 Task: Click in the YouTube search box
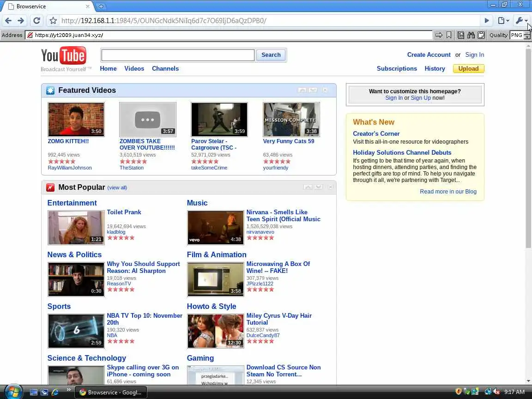point(178,55)
